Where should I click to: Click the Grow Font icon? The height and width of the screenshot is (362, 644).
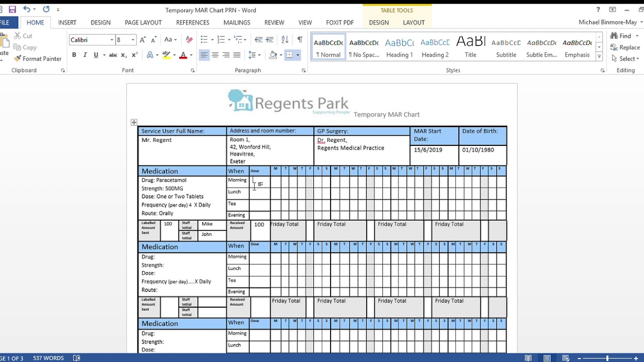143,40
